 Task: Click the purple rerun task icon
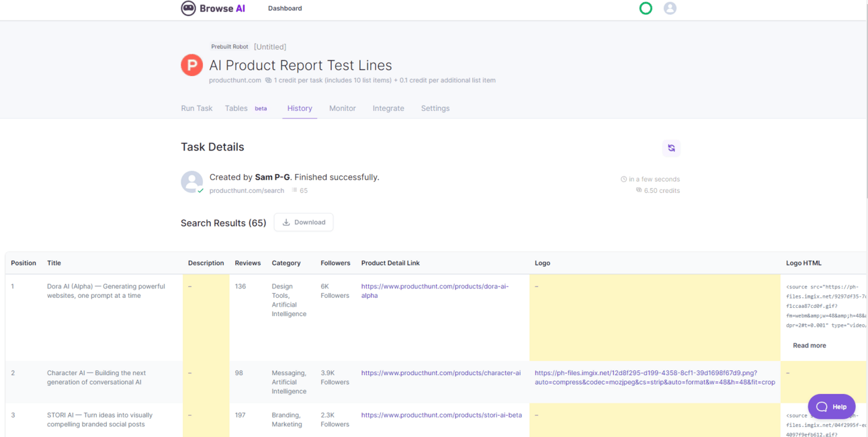point(671,148)
